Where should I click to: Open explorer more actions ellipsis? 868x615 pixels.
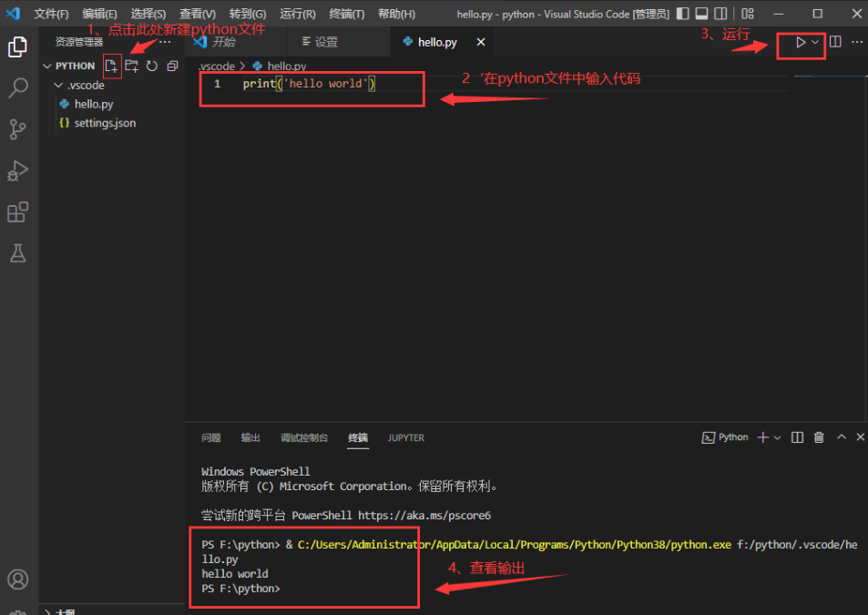(x=165, y=42)
